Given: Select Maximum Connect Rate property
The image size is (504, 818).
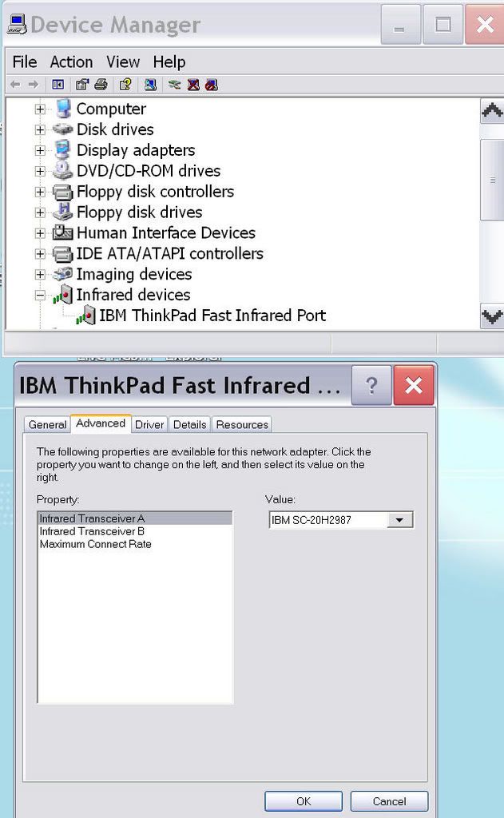Looking at the screenshot, I should 95,544.
